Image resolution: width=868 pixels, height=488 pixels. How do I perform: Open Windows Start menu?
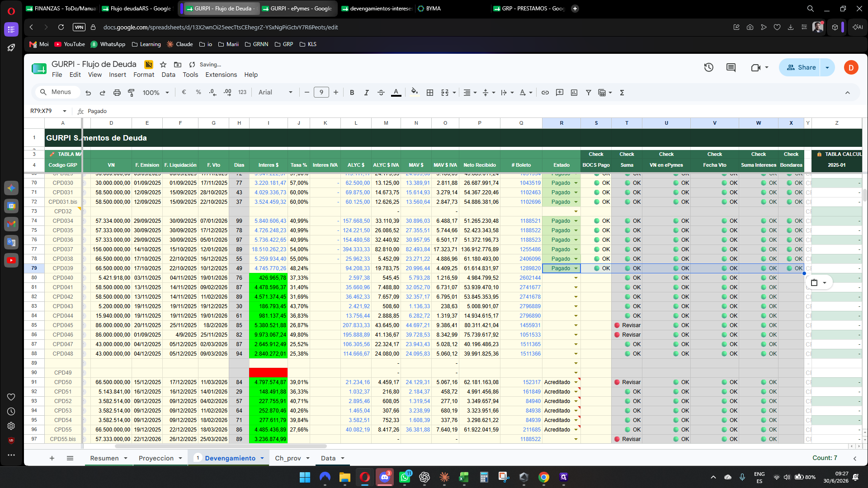tap(305, 477)
